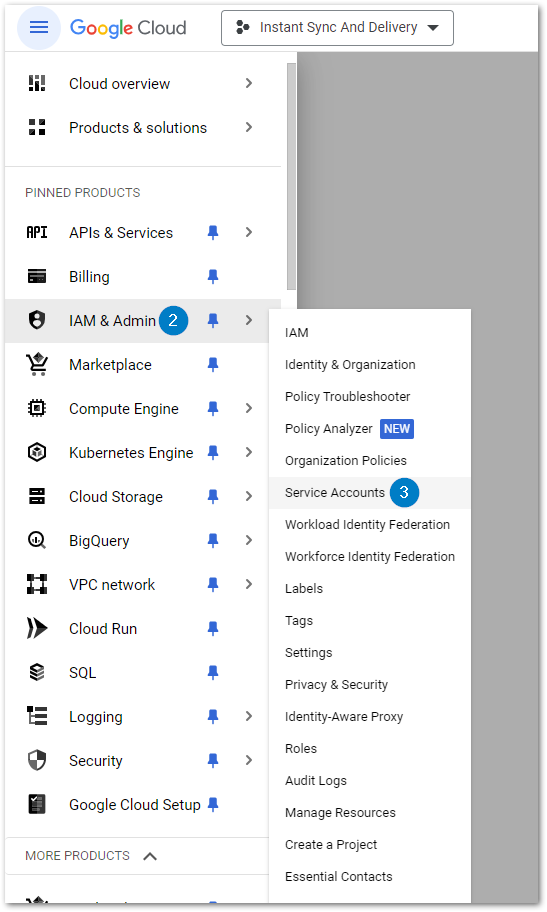Unpin VPC network via pin icon
The image size is (547, 912).
click(x=213, y=585)
